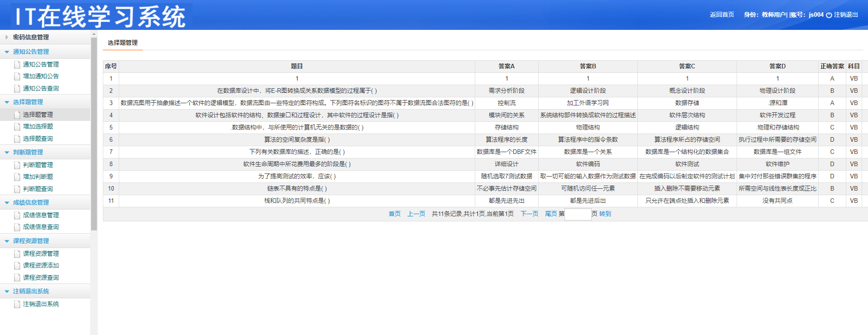Click question 链表不具有的特点是( )

[x=297, y=188]
